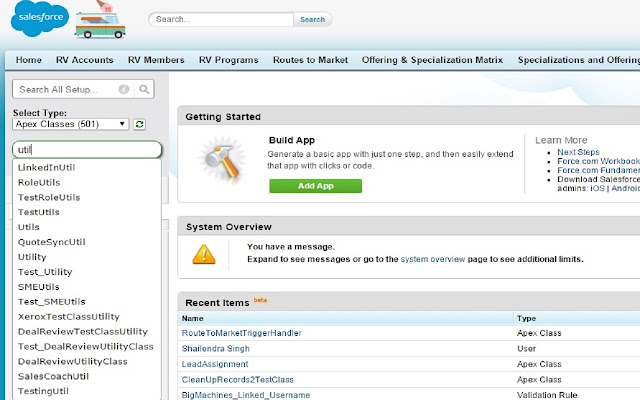Click the setup search magnifier icon
640x400 pixels.
[144, 89]
